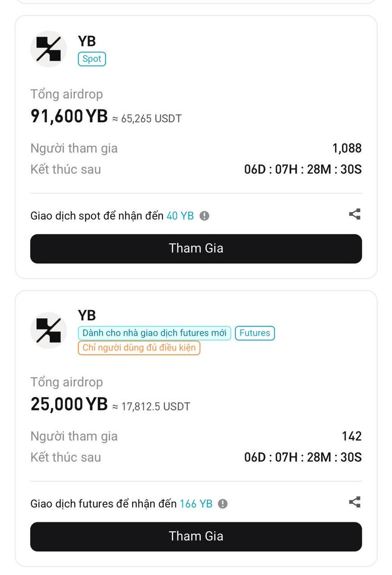Tap the Futures card countdown timer
The height and width of the screenshot is (575, 392).
pyautogui.click(x=302, y=458)
